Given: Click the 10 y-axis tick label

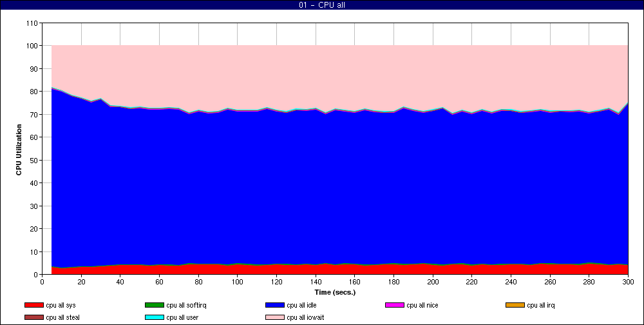Looking at the screenshot, I should pyautogui.click(x=33, y=251).
